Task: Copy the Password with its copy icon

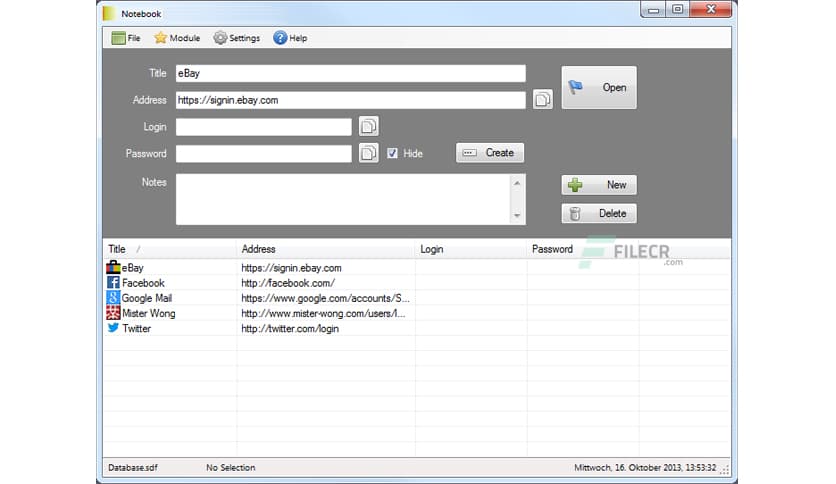Action: coord(368,153)
